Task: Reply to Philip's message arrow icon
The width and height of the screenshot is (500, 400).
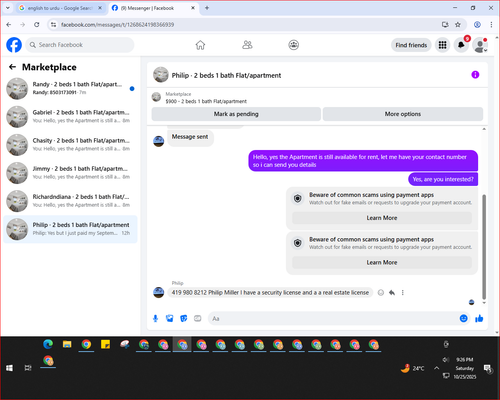Action: coord(392,293)
